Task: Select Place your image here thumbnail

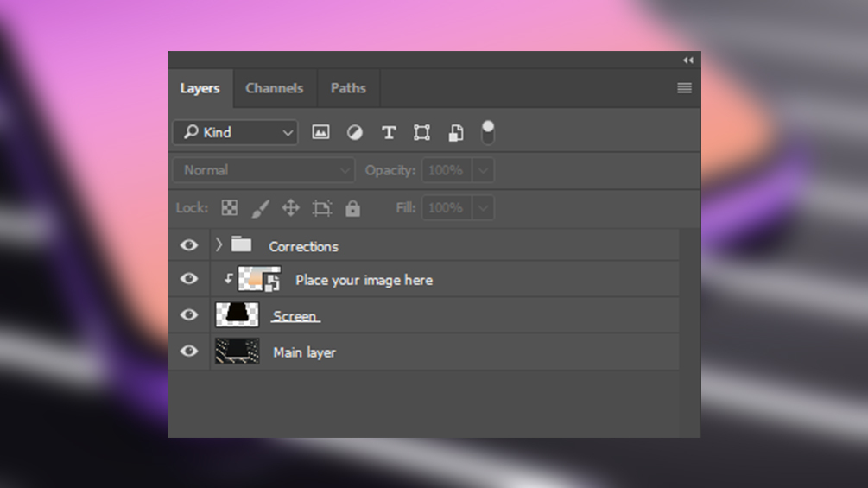Action: (x=259, y=279)
